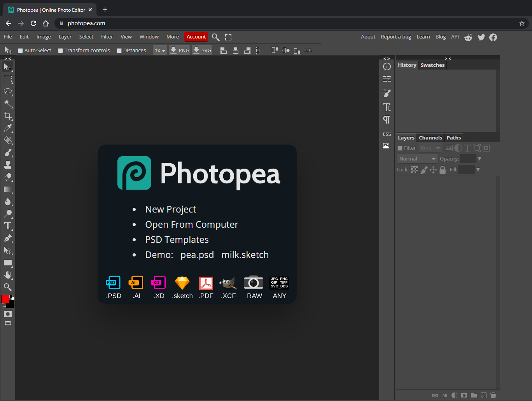Choose the Crop tool
The height and width of the screenshot is (401, 532).
point(8,116)
